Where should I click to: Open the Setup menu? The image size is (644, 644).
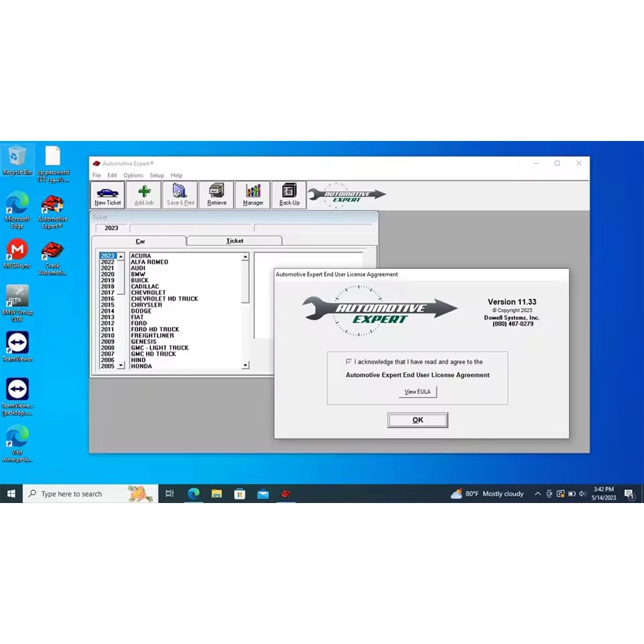tap(157, 175)
